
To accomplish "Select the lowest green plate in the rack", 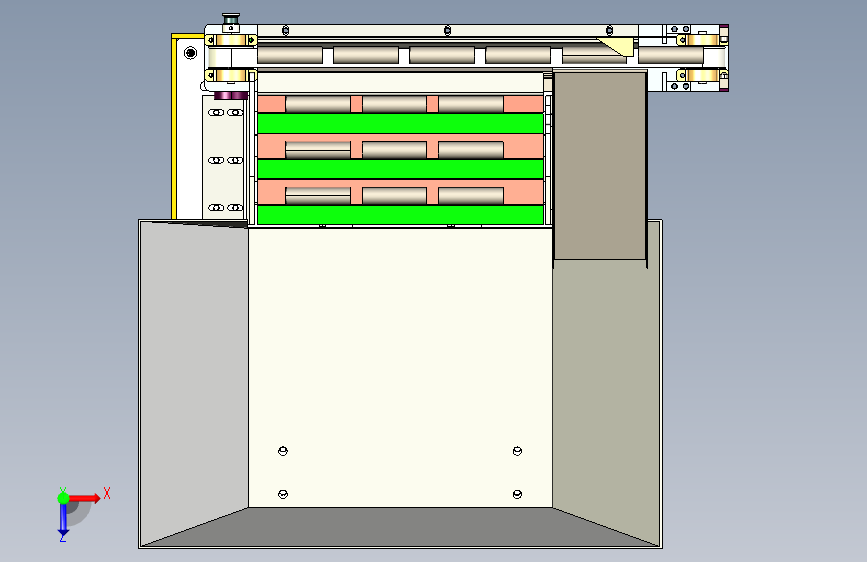I will [400, 215].
